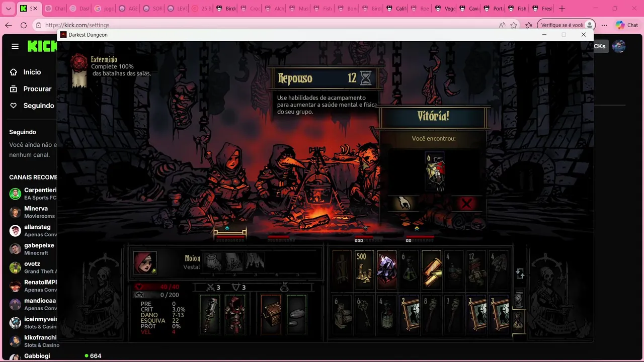
Task: Use Moion's second camping skill
Action: pyautogui.click(x=234, y=261)
